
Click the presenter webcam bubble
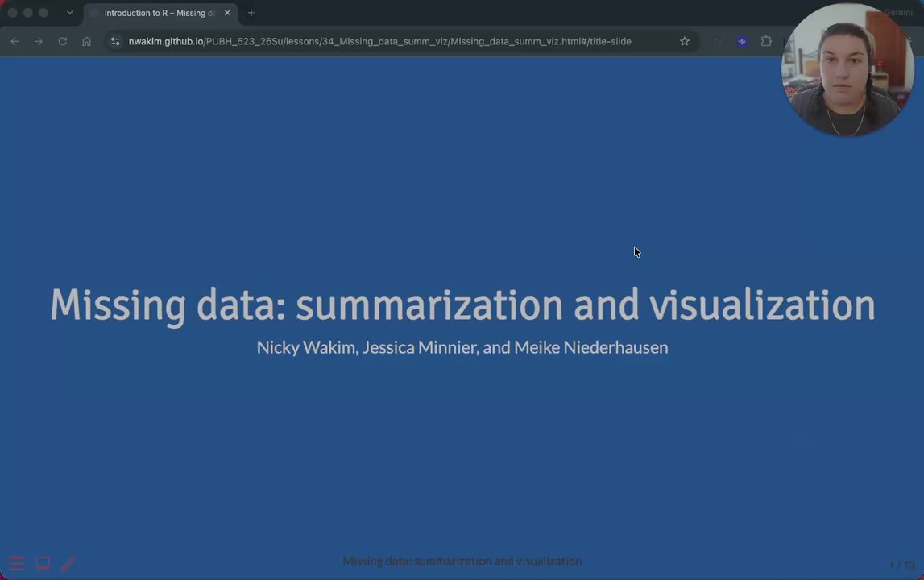coord(847,69)
